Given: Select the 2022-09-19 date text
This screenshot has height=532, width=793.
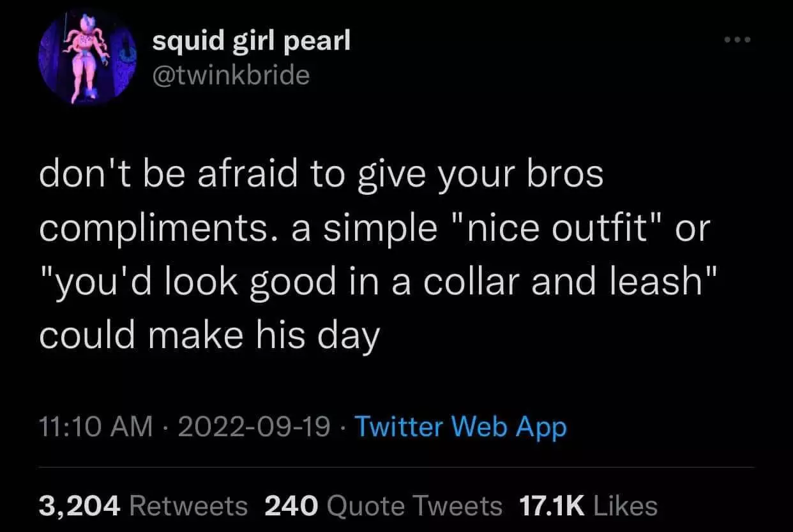Looking at the screenshot, I should coord(254,427).
